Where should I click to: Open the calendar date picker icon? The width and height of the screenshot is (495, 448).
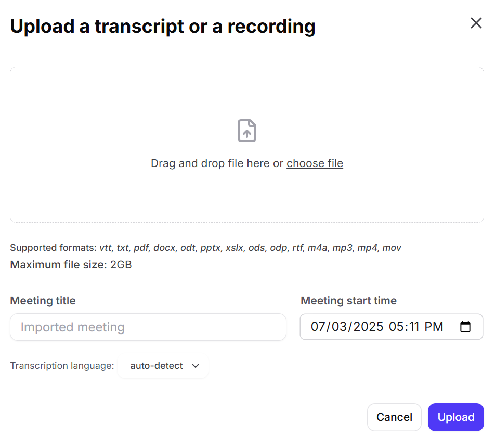[x=465, y=327]
